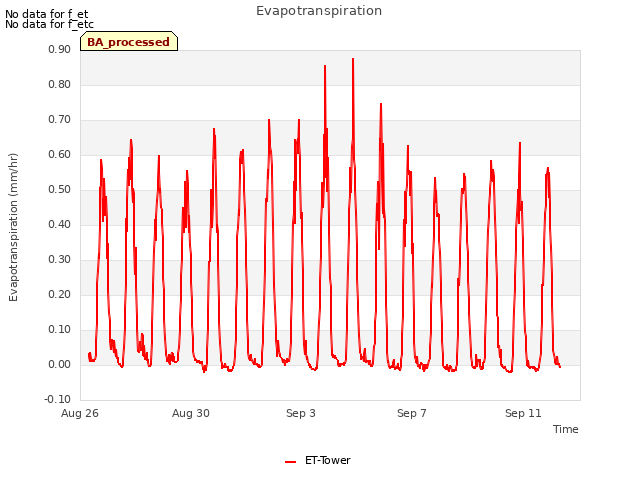Click the 0.60 y-axis tick label
This screenshot has width=640, height=480.
pyautogui.click(x=59, y=155)
